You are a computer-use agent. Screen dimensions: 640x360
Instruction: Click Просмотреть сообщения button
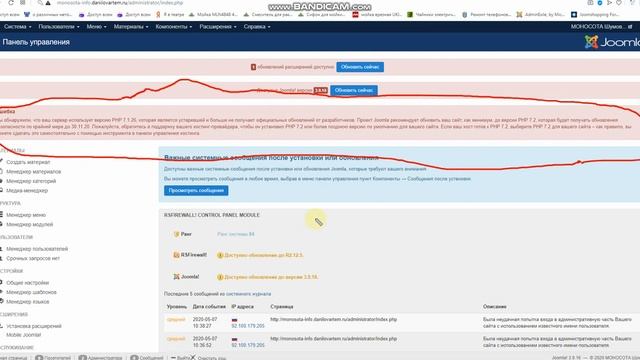(196, 191)
